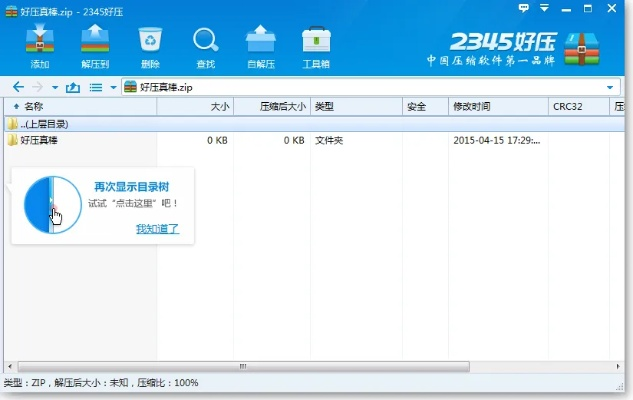Sort by the CRC32 column header
The width and height of the screenshot is (633, 400).
coord(579,107)
